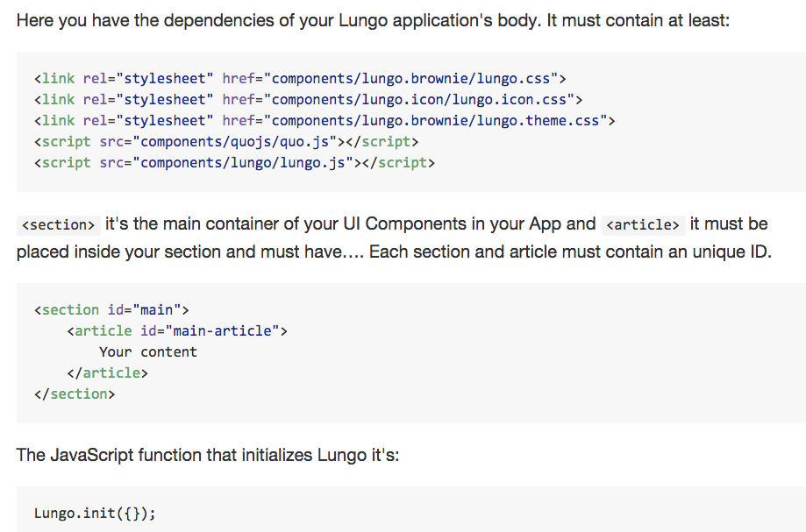The image size is (806, 532).
Task: Click the lungo.js script tag line
Action: [x=234, y=163]
